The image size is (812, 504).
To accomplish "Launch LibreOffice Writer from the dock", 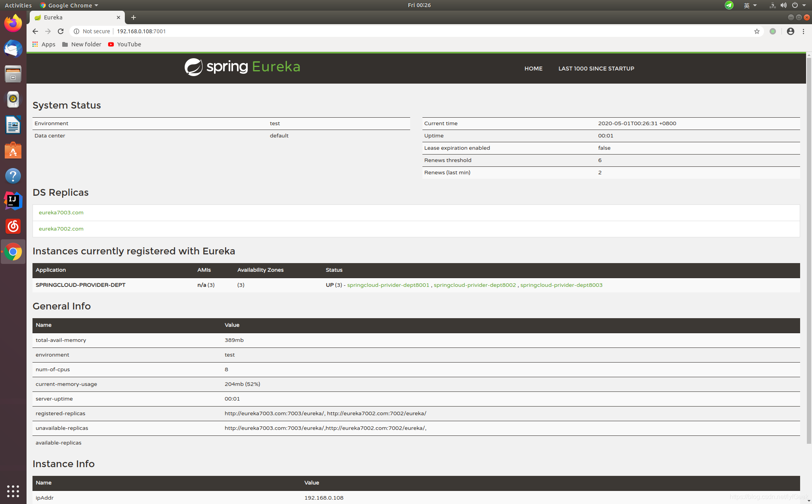I will pos(13,125).
